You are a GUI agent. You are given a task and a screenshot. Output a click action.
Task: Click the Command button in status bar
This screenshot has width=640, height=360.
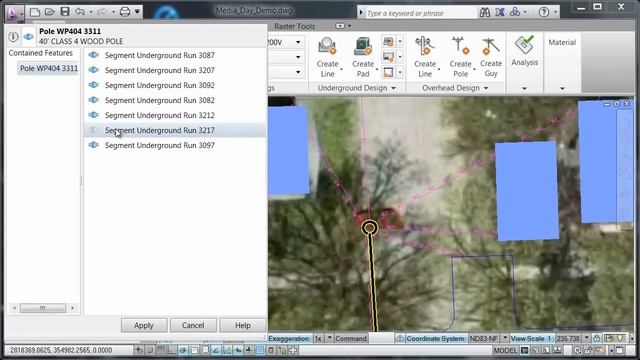[x=351, y=339]
